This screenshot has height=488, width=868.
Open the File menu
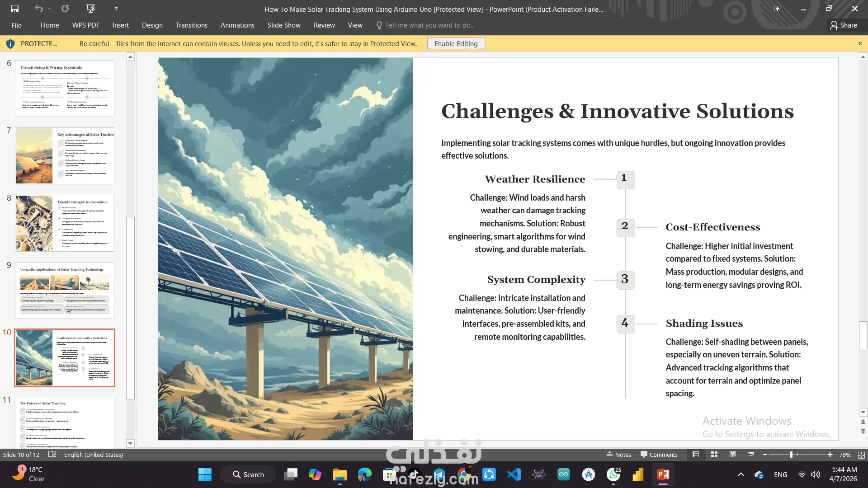pos(16,25)
